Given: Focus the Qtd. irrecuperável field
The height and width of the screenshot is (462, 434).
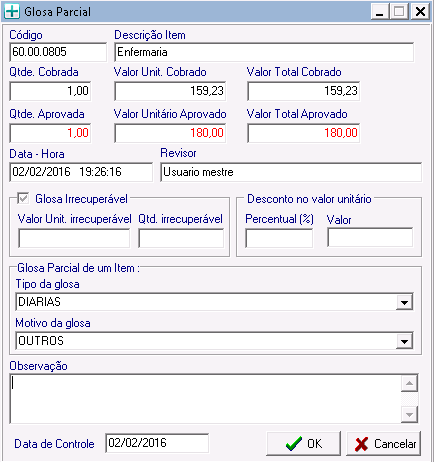Looking at the screenshot, I should pyautogui.click(x=181, y=238).
